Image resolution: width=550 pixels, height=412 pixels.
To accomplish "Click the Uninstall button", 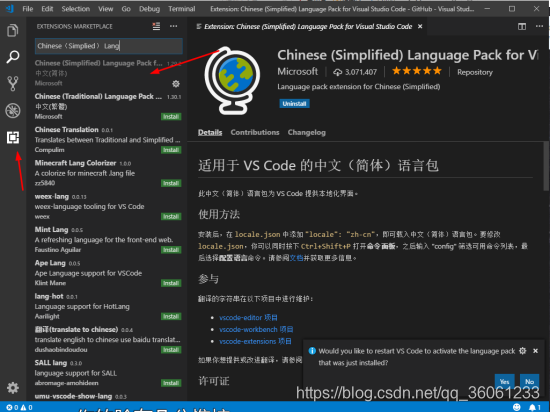I will (x=294, y=103).
